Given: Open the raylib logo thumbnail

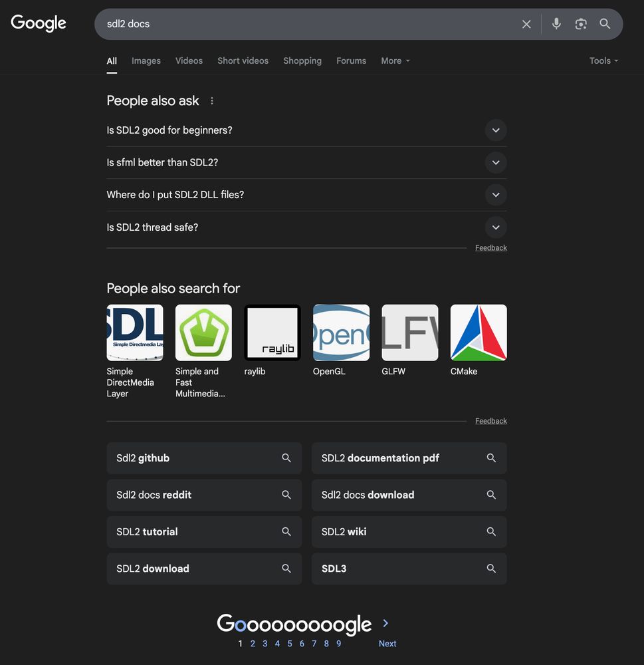Looking at the screenshot, I should tap(272, 332).
